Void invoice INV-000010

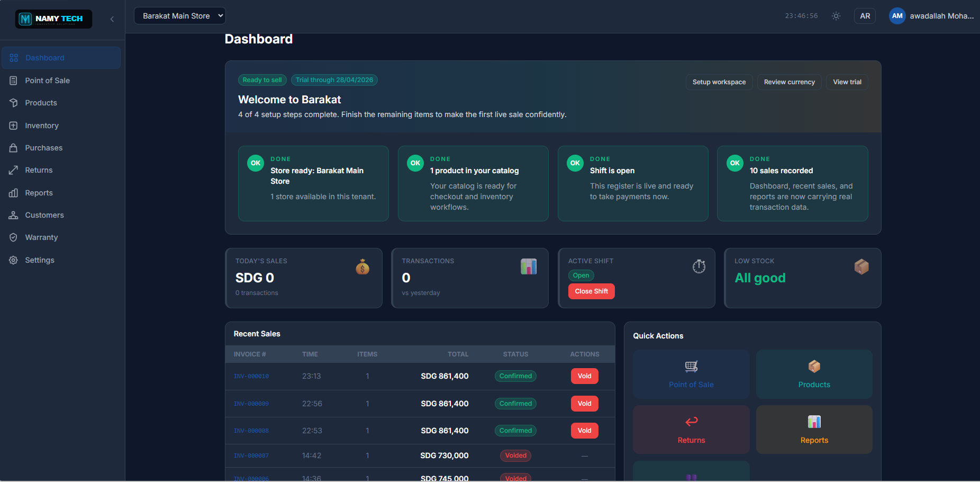click(x=585, y=376)
